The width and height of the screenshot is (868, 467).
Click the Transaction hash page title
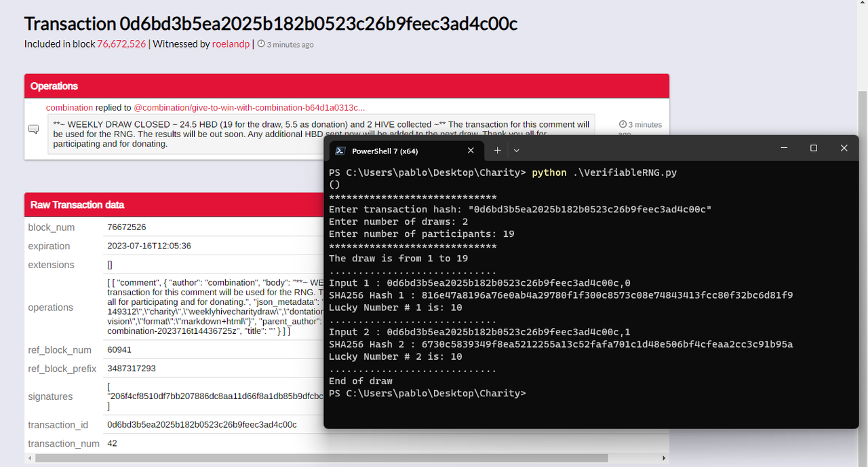pyautogui.click(x=271, y=23)
